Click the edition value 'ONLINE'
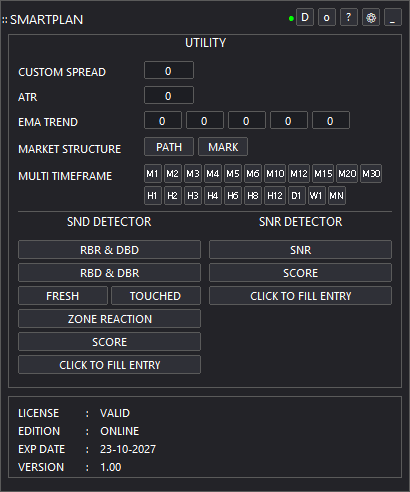The width and height of the screenshot is (410, 492). coord(120,431)
